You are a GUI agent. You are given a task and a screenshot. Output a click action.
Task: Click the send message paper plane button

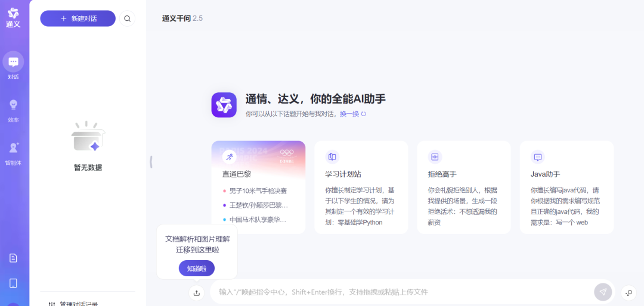click(602, 292)
